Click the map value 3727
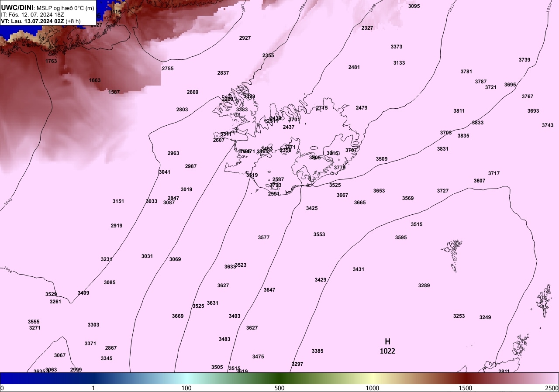559x392 pixels. tap(443, 191)
